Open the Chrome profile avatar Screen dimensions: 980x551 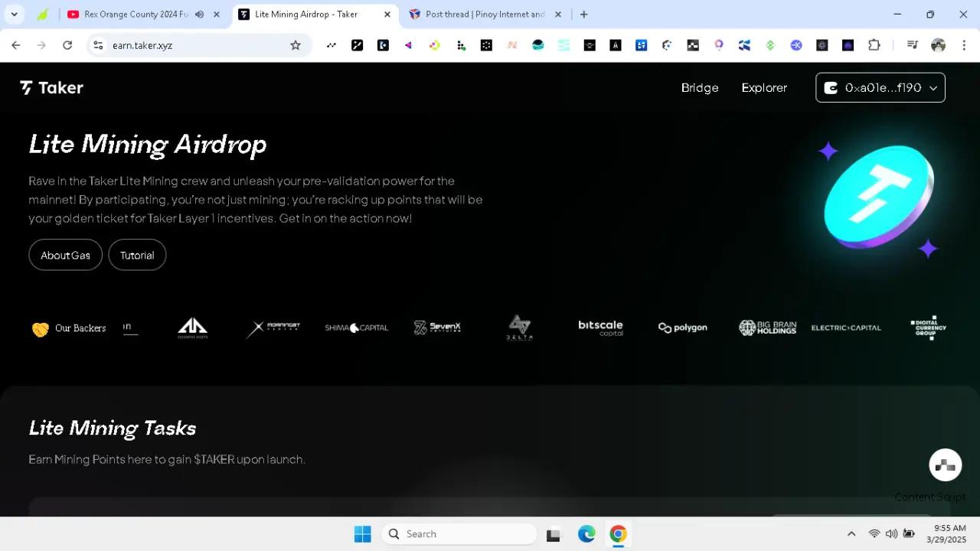(939, 45)
